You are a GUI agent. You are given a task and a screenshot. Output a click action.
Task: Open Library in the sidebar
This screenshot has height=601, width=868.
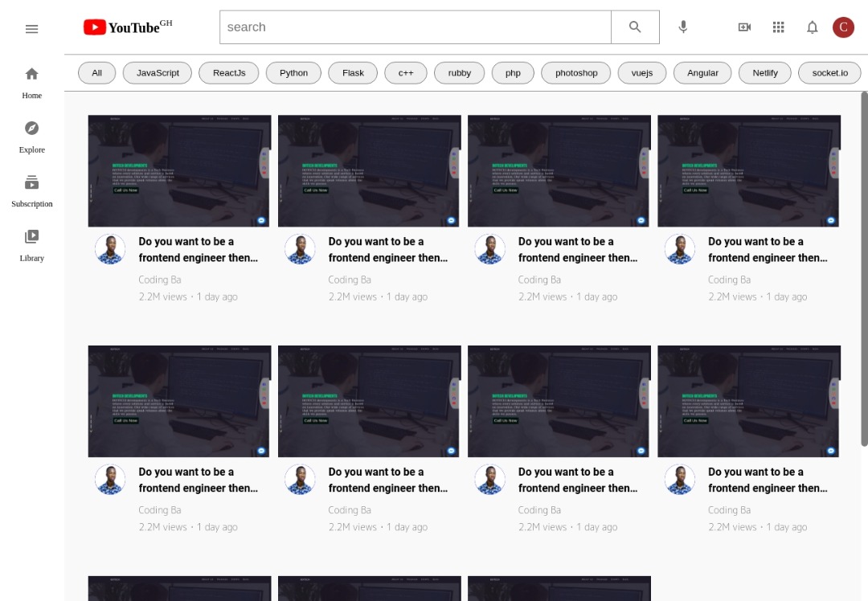(31, 246)
